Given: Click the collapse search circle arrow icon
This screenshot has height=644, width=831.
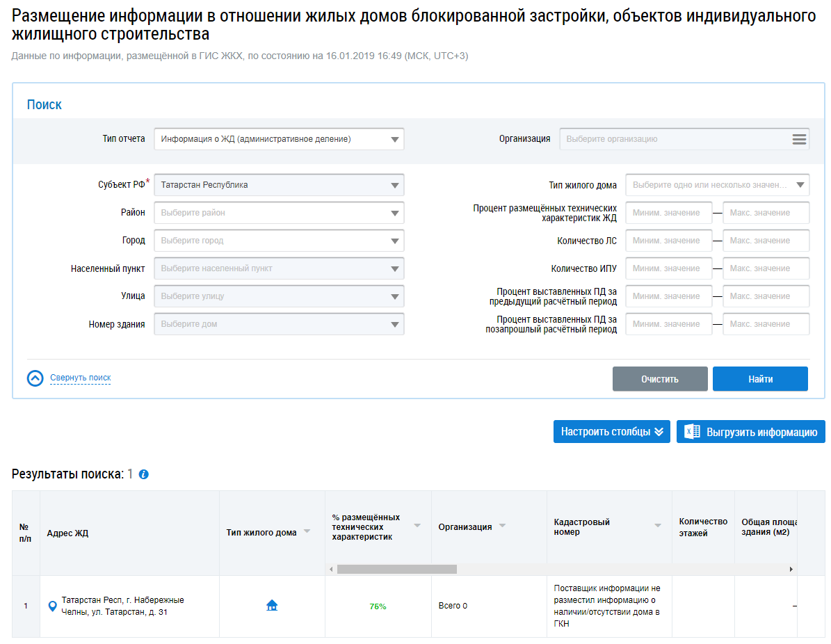Looking at the screenshot, I should [35, 378].
